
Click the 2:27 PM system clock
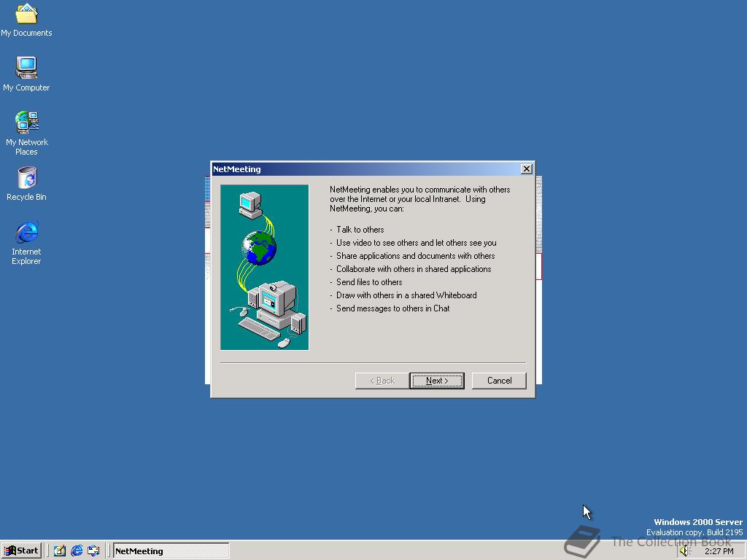(x=719, y=551)
